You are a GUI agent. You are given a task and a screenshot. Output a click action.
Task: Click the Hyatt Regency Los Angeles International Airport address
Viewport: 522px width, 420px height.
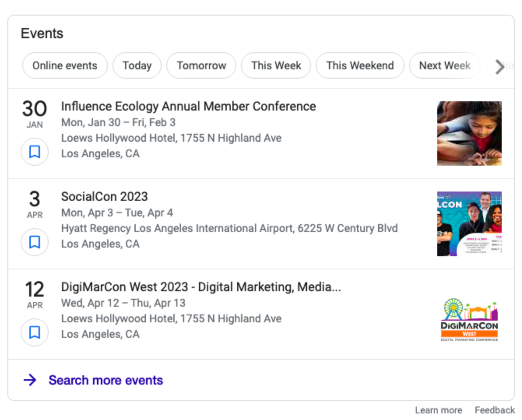(x=229, y=228)
